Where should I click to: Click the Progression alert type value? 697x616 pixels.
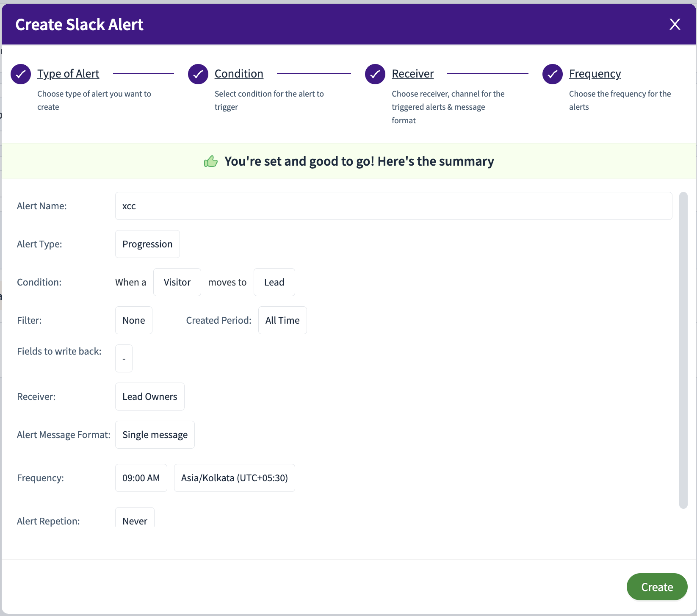[147, 244]
